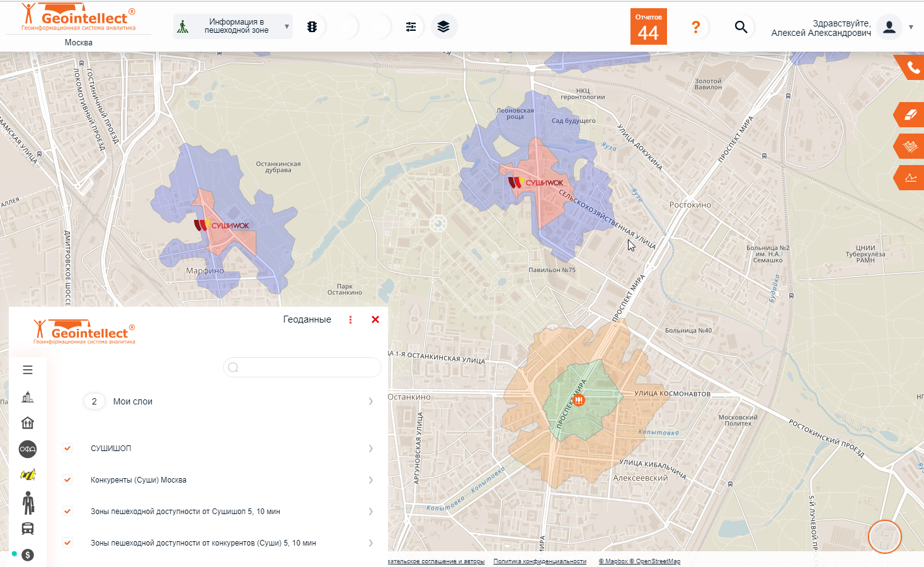The width and height of the screenshot is (924, 567).
Task: Open the hamburger menu in Геоданные panel
Action: (28, 370)
